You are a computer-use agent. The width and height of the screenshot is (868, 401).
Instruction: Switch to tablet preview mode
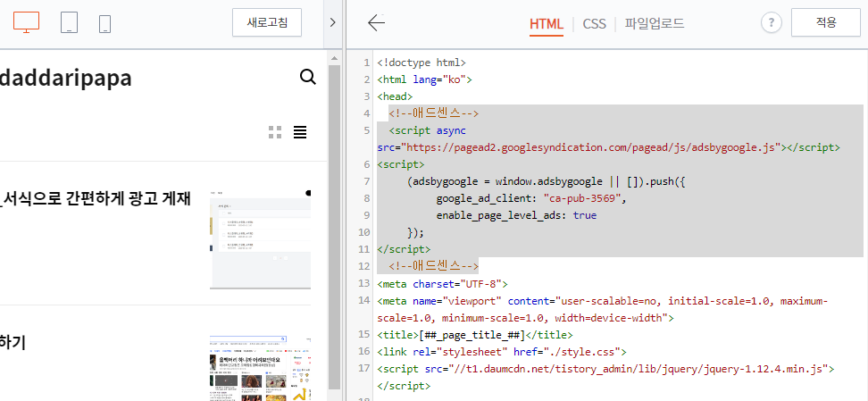(69, 22)
